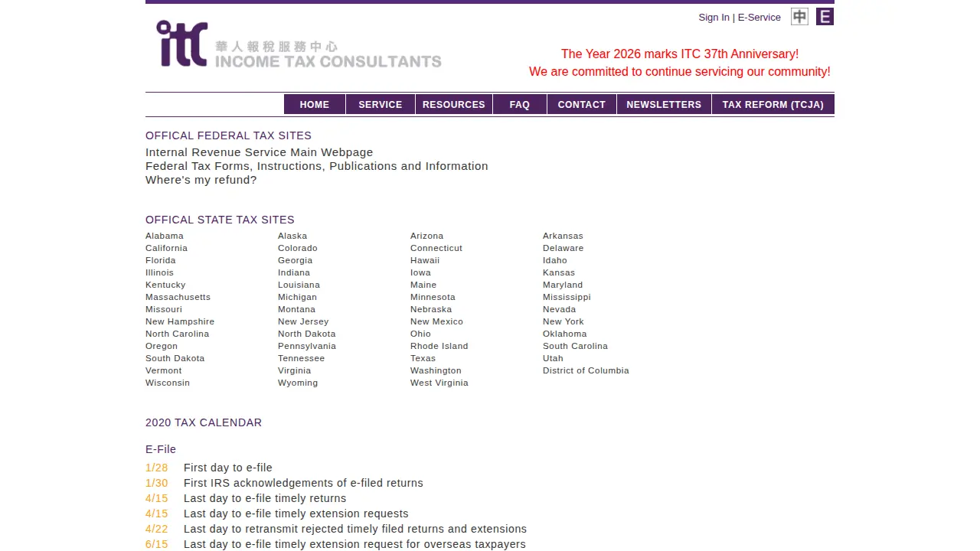
Task: Switch site language to Chinese icon
Action: click(x=799, y=16)
